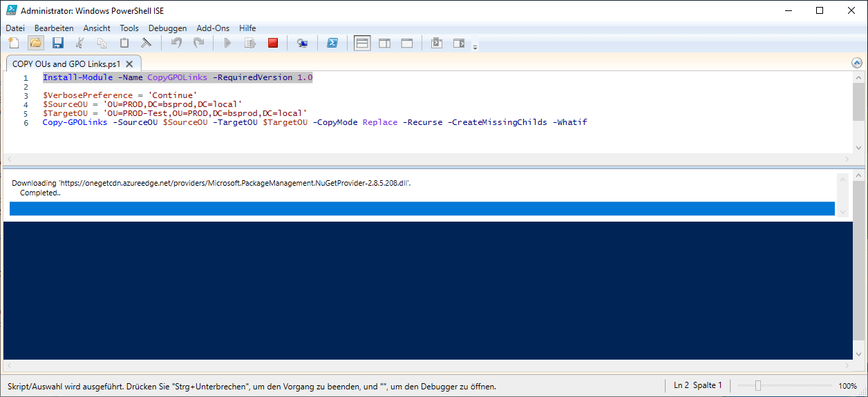Click the New script icon
The height and width of the screenshot is (397, 868).
click(13, 43)
